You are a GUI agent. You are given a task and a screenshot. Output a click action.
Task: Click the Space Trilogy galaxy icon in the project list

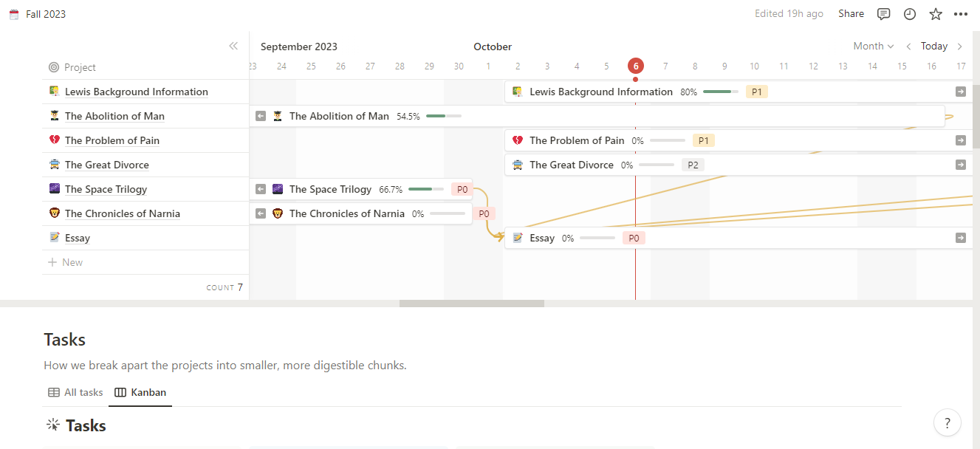tap(55, 189)
